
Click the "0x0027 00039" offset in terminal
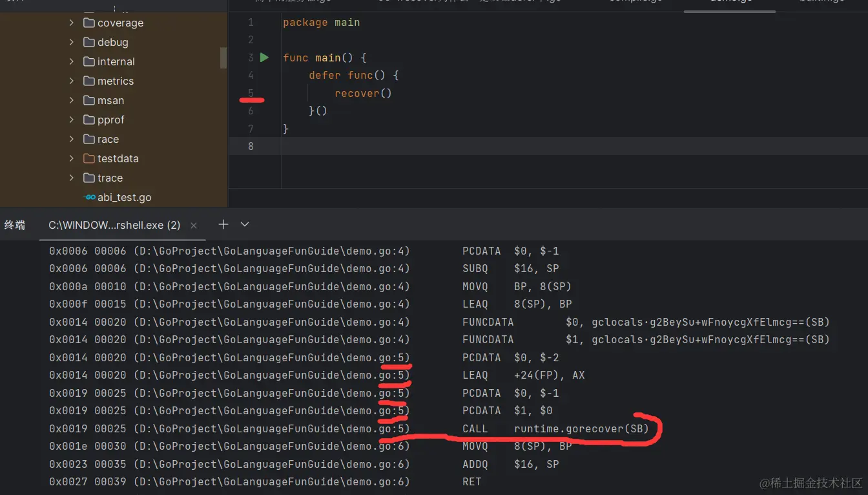[x=88, y=482]
